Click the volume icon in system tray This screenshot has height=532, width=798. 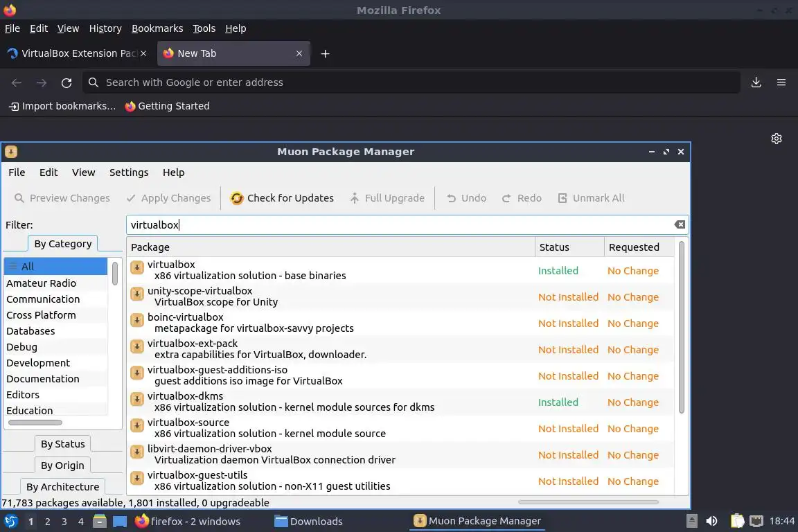tap(711, 521)
